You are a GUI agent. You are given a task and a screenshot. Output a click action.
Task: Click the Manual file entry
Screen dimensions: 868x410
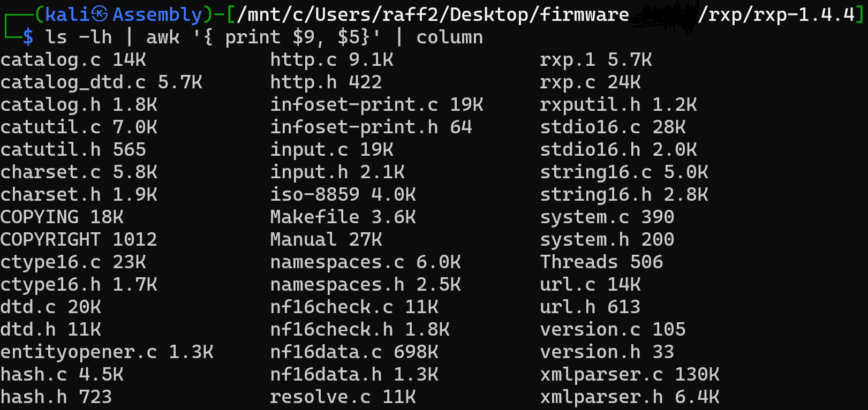coord(303,240)
